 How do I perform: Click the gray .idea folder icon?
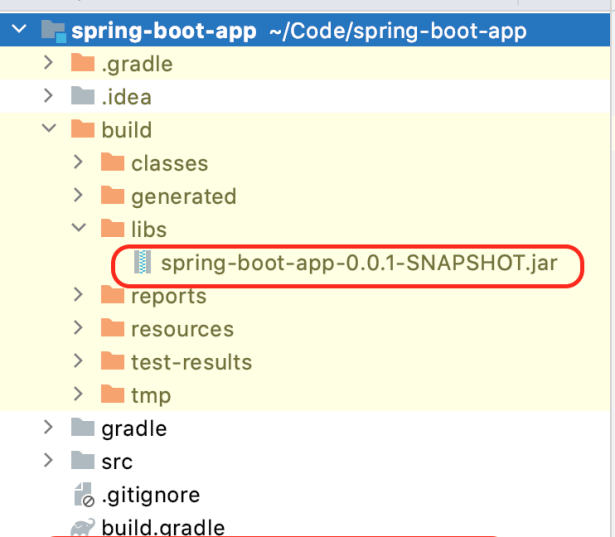coord(83,96)
